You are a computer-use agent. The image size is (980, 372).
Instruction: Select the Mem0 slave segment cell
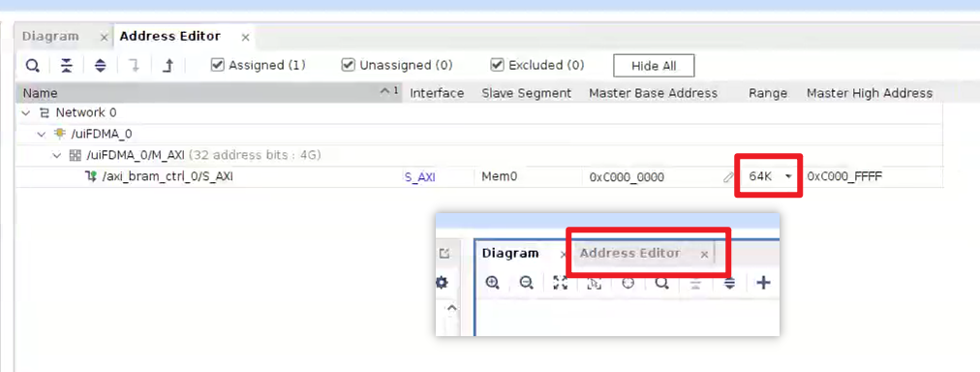(x=500, y=177)
